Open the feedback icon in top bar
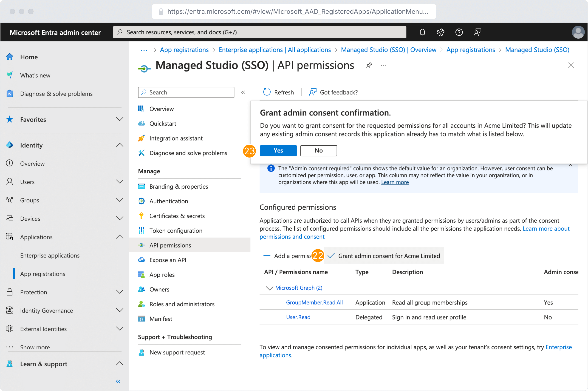Image resolution: width=588 pixels, height=391 pixels. tap(477, 32)
